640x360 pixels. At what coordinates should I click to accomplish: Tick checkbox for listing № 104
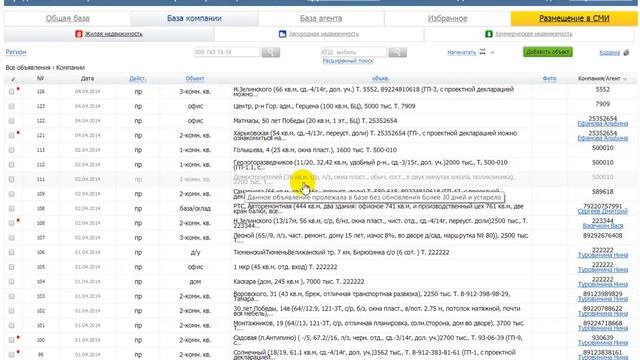[x=11, y=282]
